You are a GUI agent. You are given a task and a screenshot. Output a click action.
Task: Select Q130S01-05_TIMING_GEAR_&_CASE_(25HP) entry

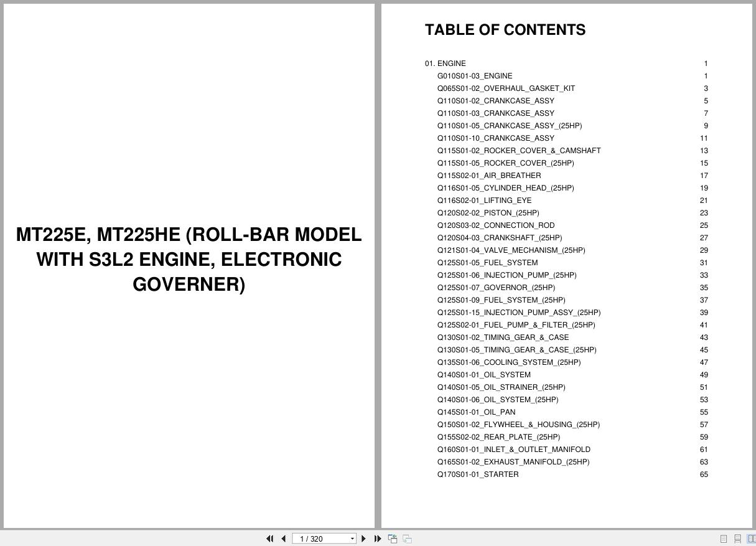click(516, 350)
